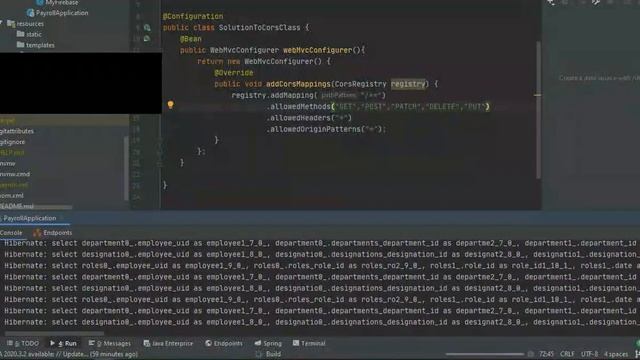Change UTF-8 file encoding
Screen dimensions: 640x360
coord(589,354)
